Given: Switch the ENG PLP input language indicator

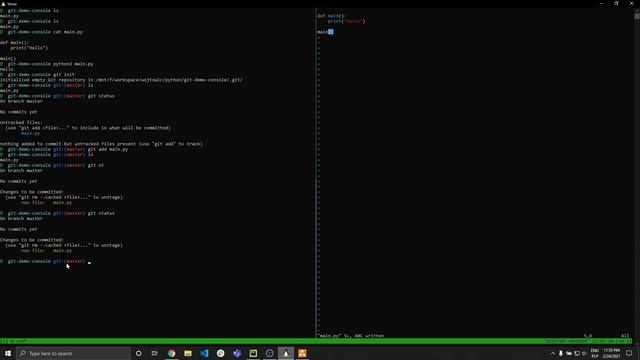Looking at the screenshot, I should [x=595, y=353].
